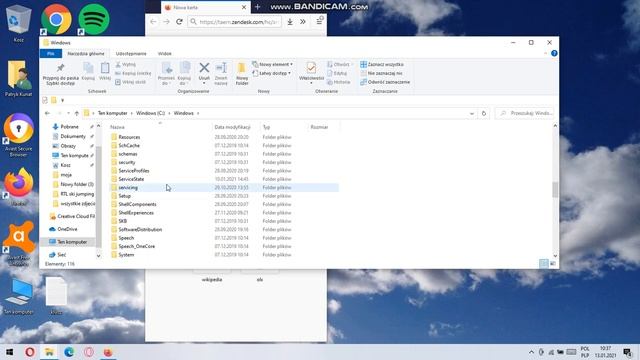
Task: Click Historia in the ribbon
Action: (x=339, y=82)
